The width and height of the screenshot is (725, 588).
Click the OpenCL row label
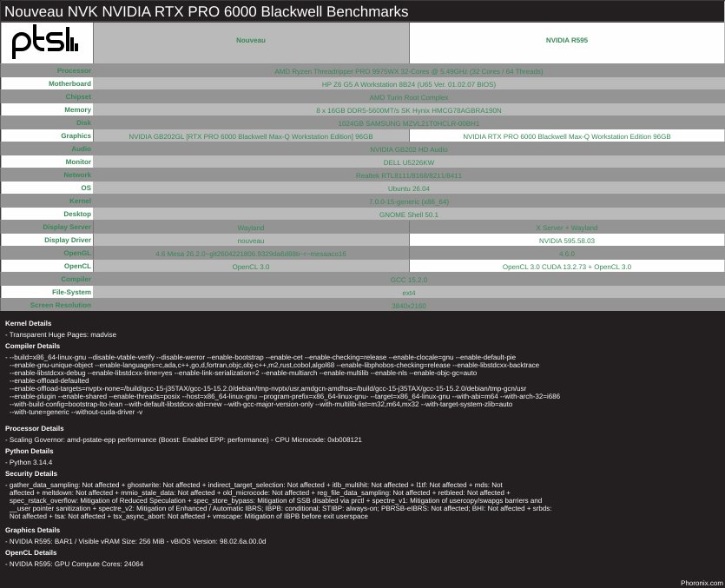[77, 266]
